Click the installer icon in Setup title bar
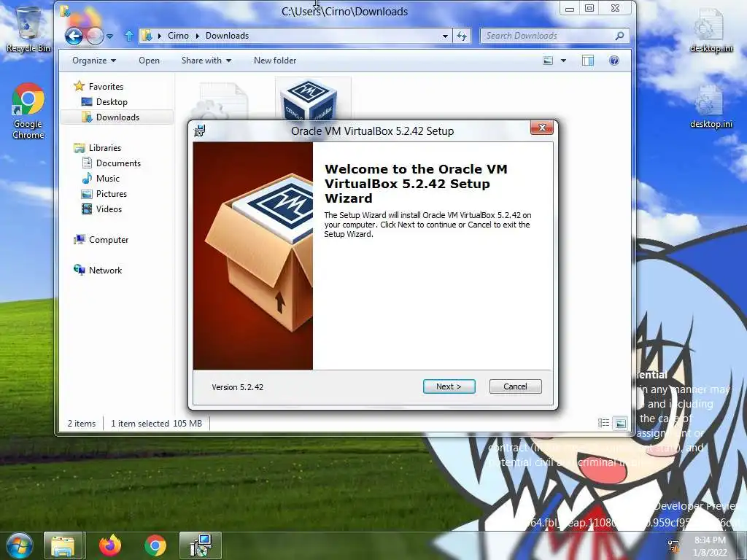This screenshot has width=747, height=560. tap(200, 131)
